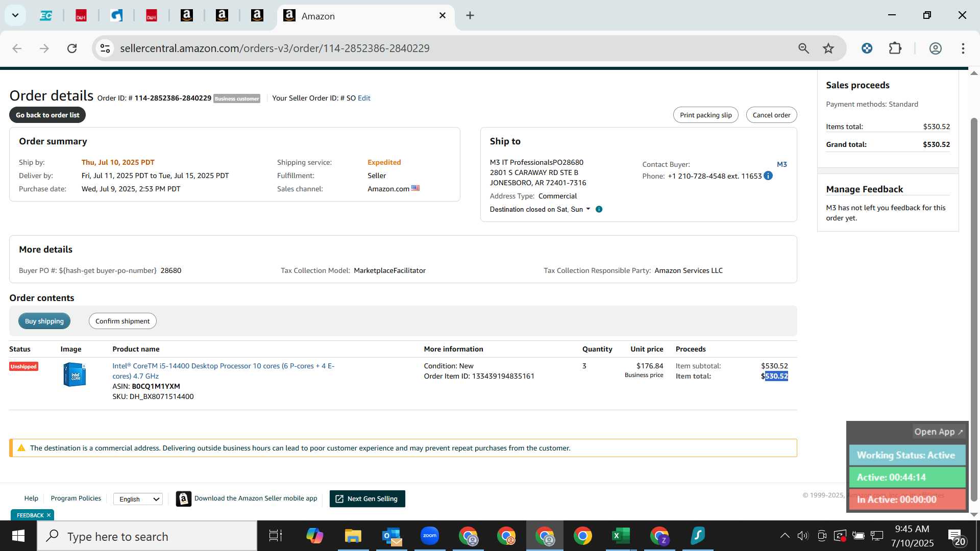980x551 pixels.
Task: Open the Chrome profile icon
Action: click(935, 48)
